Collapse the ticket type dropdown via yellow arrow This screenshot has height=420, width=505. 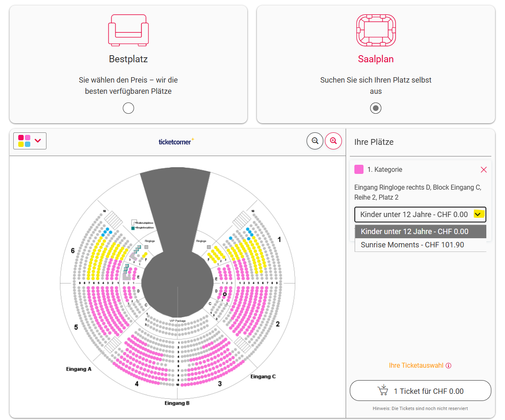(478, 214)
